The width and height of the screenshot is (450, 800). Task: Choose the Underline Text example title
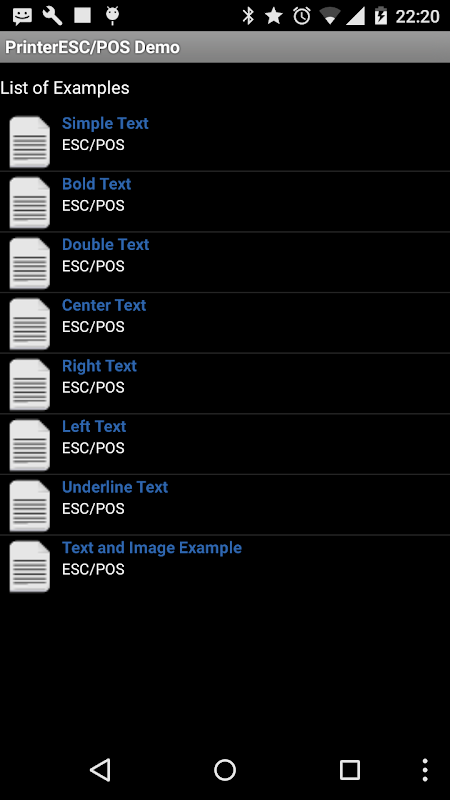pyautogui.click(x=115, y=487)
